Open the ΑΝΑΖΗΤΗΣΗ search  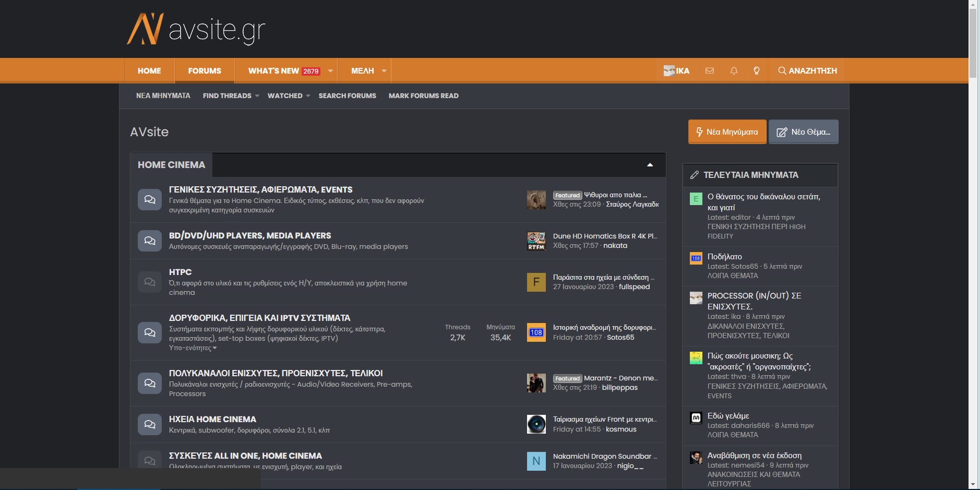[807, 71]
